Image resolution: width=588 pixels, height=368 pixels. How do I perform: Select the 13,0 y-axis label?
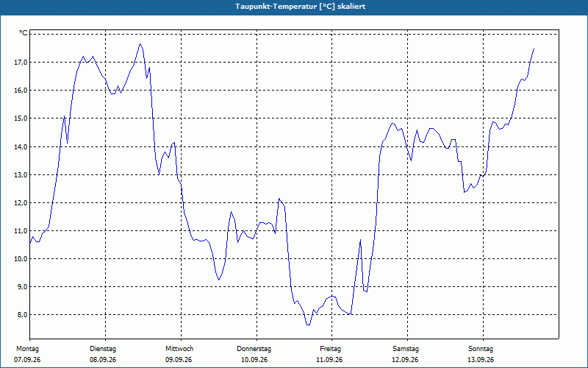21,174
